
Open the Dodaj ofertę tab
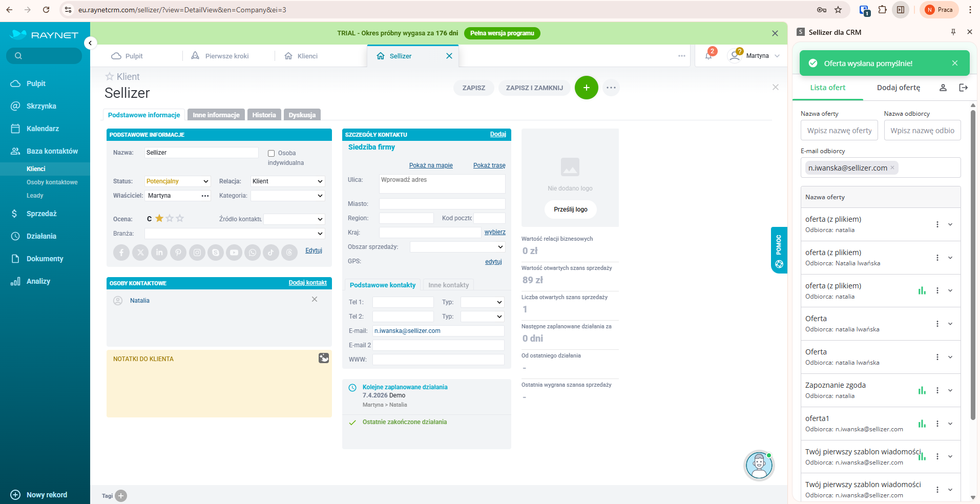[898, 88]
